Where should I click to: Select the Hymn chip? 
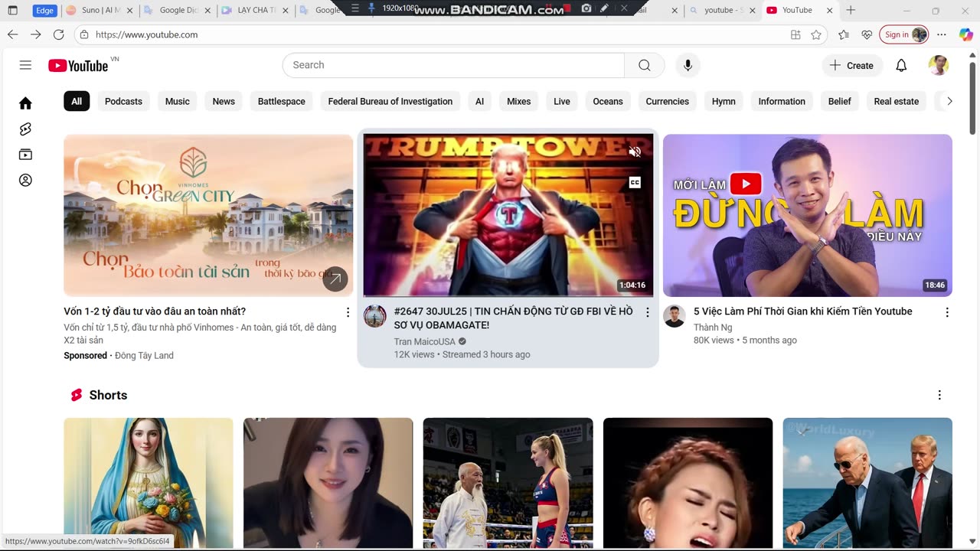724,101
